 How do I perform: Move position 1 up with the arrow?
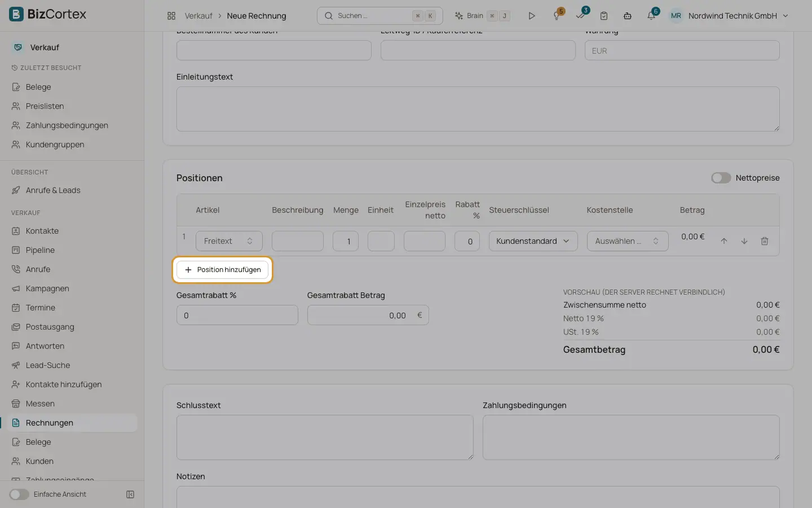tap(724, 241)
